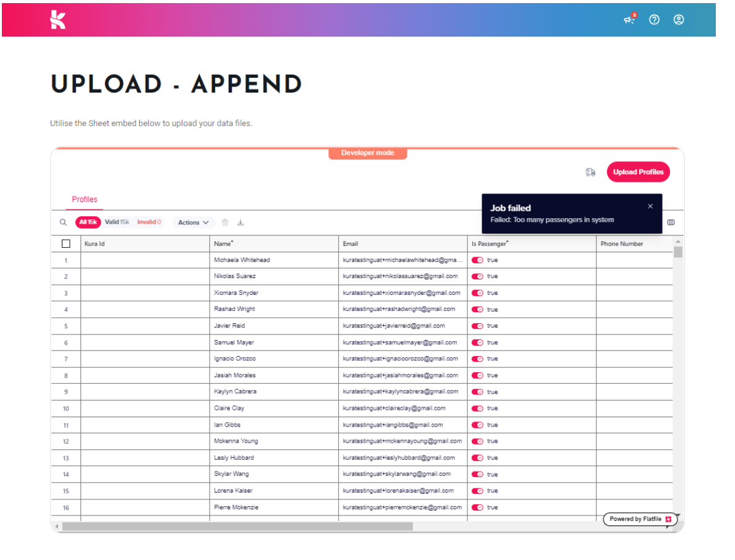Click the scroll-left arrow of horizontal scrollbar
This screenshot has width=735, height=560.
click(x=57, y=527)
